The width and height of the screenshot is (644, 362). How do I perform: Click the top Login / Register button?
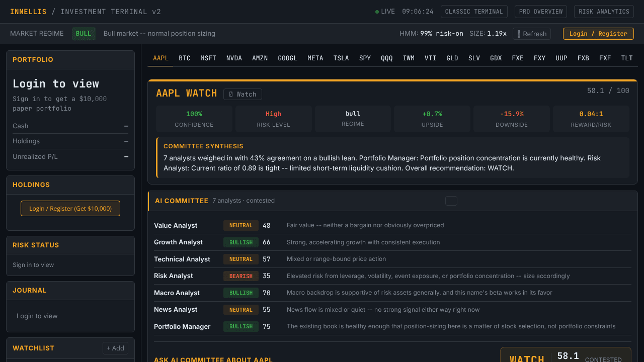click(x=598, y=34)
